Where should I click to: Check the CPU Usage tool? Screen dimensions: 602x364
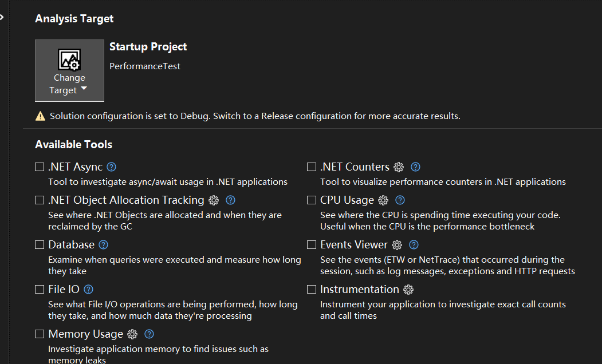pos(312,200)
